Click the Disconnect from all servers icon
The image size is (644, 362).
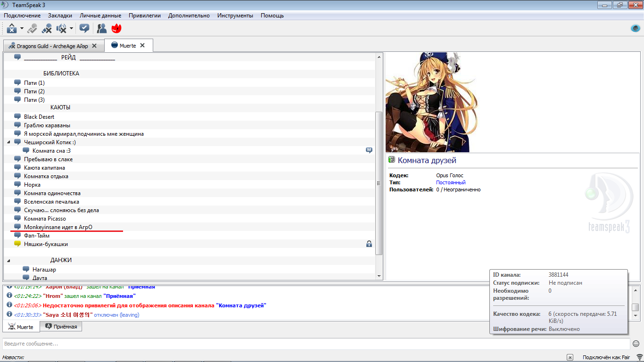click(47, 29)
